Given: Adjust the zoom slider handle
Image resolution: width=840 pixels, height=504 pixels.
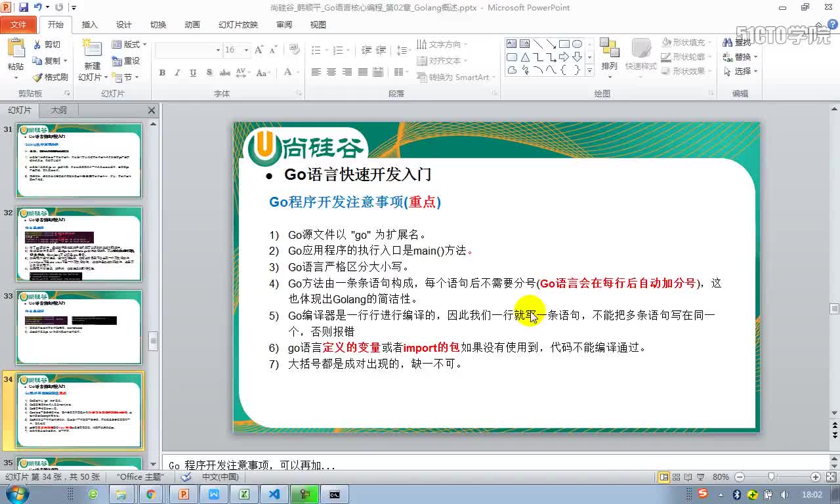Looking at the screenshot, I should coord(772,477).
